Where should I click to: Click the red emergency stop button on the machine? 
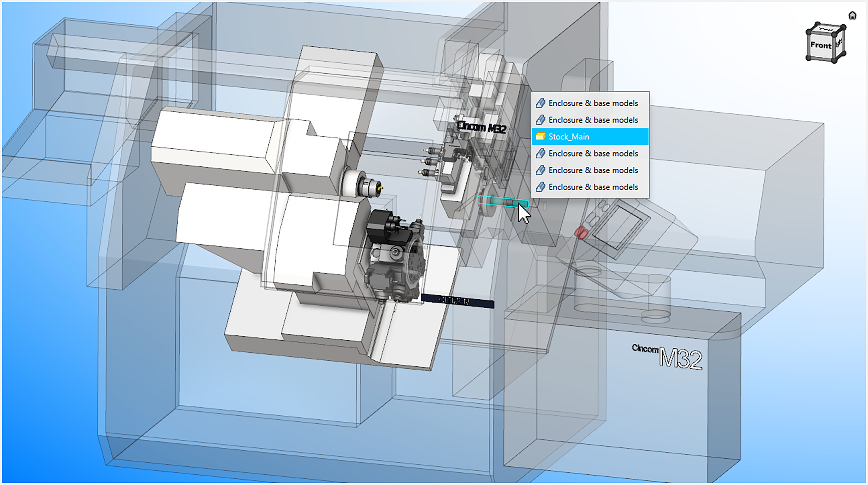tap(581, 233)
